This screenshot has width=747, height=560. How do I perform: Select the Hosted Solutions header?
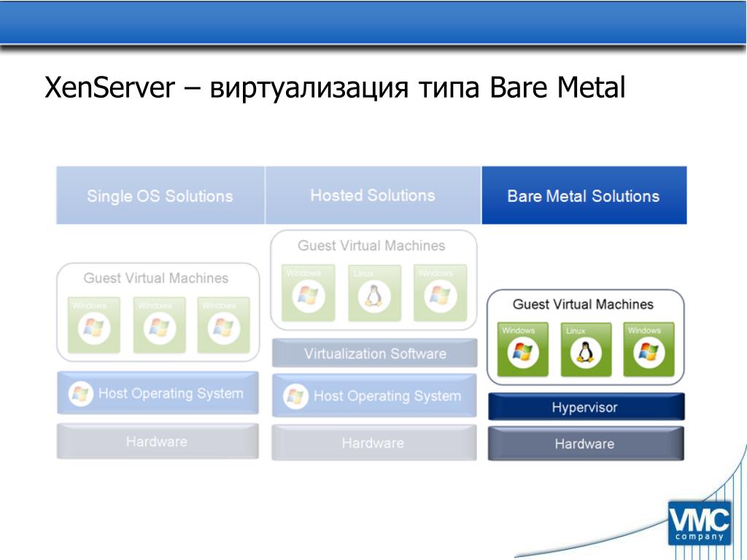(373, 195)
